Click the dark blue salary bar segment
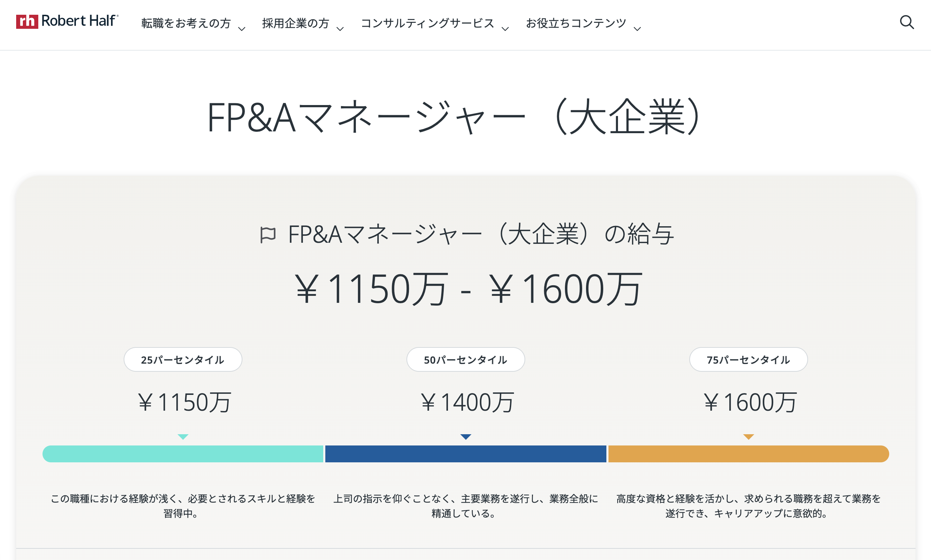Screen dimensions: 931x560 466,454
